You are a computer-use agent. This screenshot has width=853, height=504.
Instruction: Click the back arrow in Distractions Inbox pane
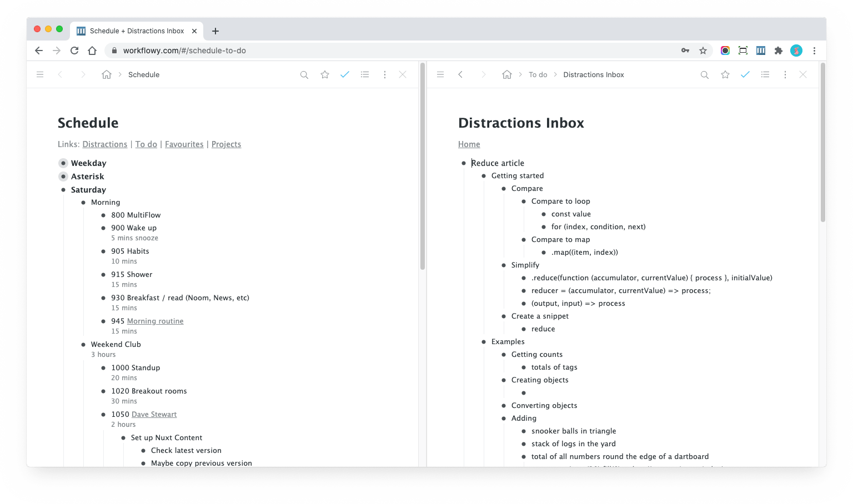(x=460, y=74)
